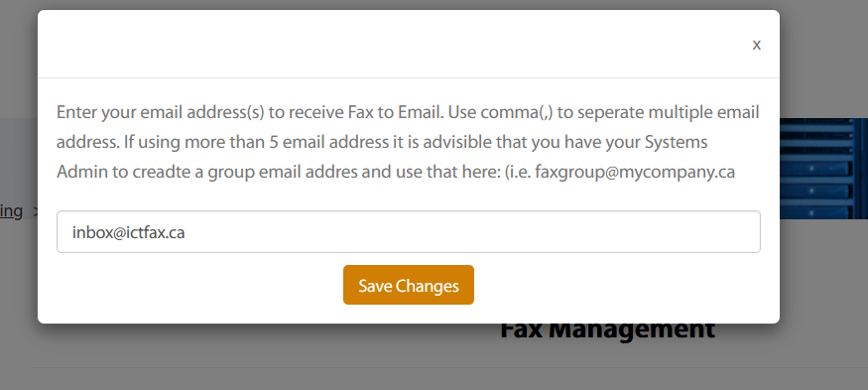Close the dialog using the x icon
Image resolution: width=868 pixels, height=390 pixels.
pos(756,45)
